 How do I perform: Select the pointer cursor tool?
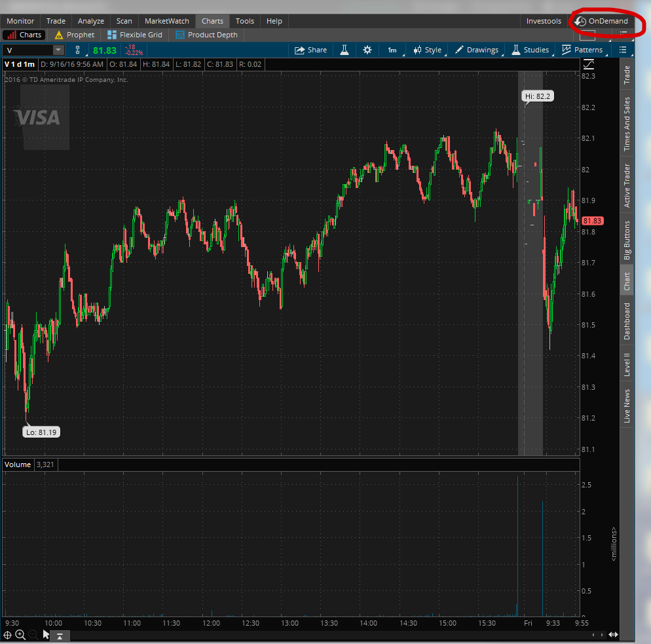coord(46,635)
